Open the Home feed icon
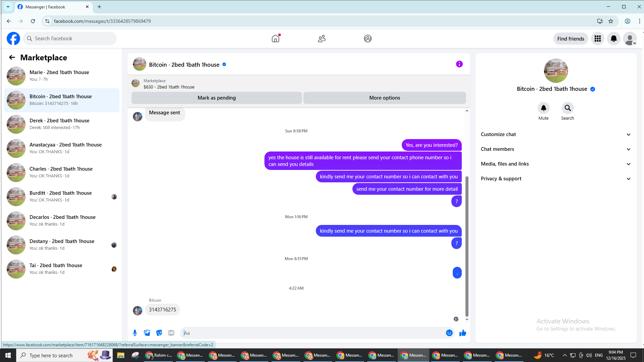This screenshot has width=644, height=362. [276, 39]
